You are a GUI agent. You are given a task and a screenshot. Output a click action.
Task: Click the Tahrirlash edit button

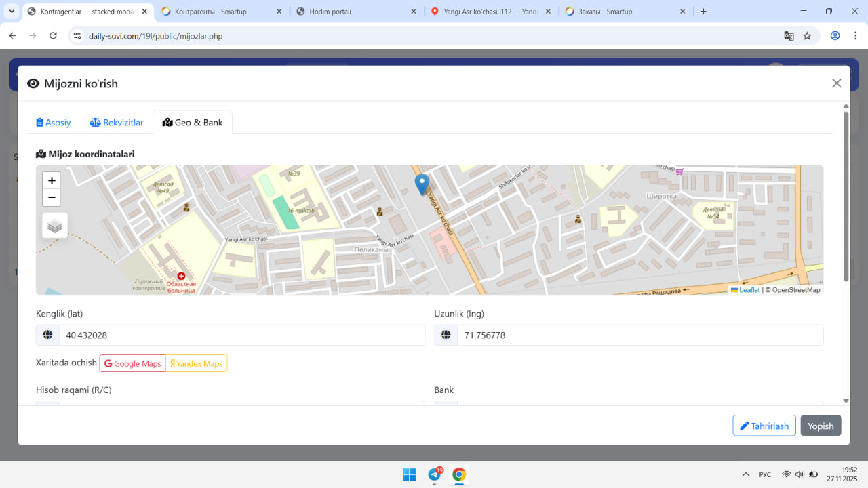[x=764, y=426]
